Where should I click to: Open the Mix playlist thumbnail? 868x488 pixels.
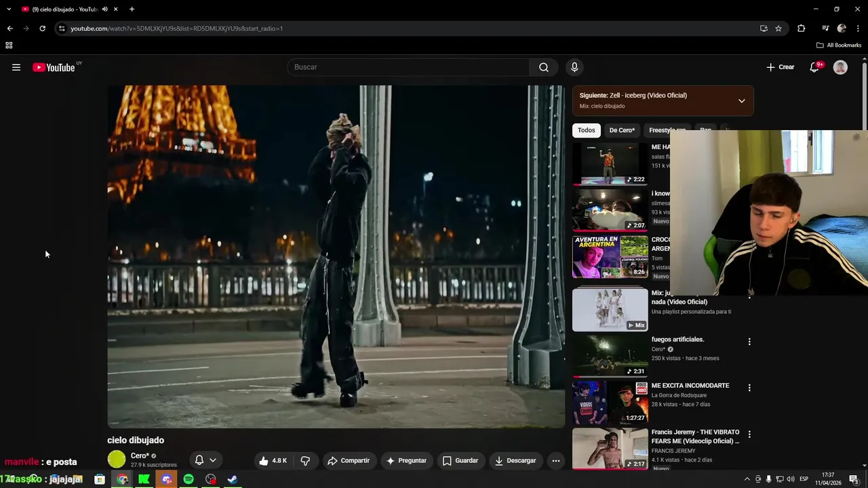point(610,310)
